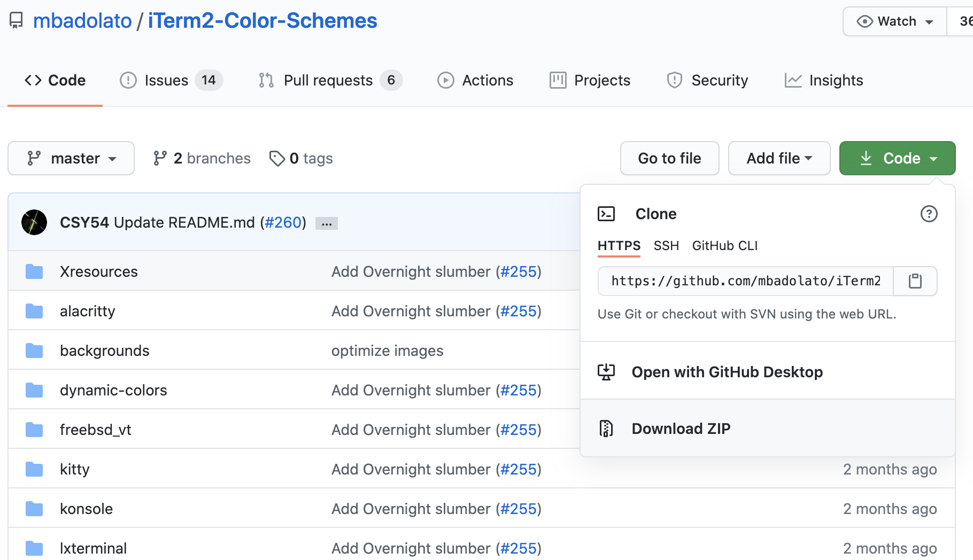This screenshot has width=973, height=560.
Task: Click the dynamic-colors folder icon
Action: tap(34, 390)
